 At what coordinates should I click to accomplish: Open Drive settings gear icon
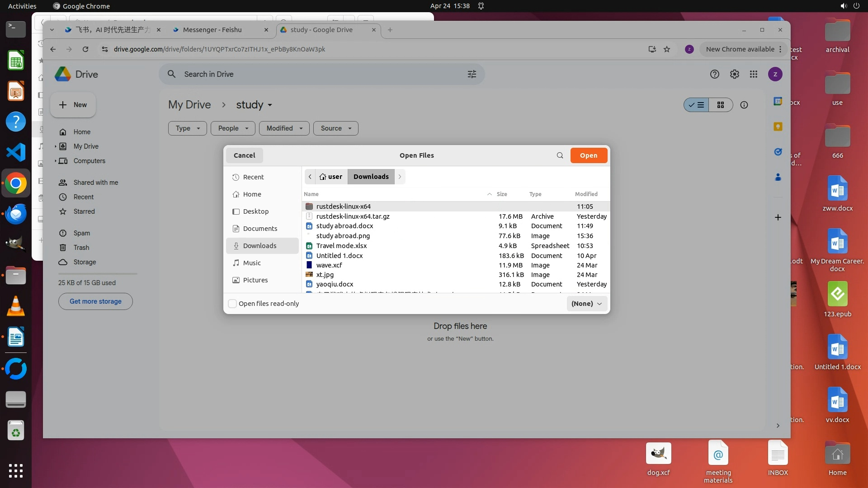coord(734,74)
